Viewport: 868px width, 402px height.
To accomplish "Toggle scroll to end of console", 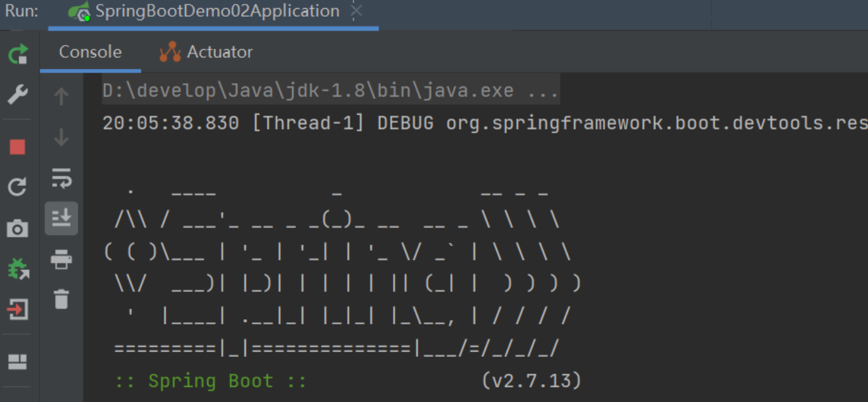I will [61, 218].
